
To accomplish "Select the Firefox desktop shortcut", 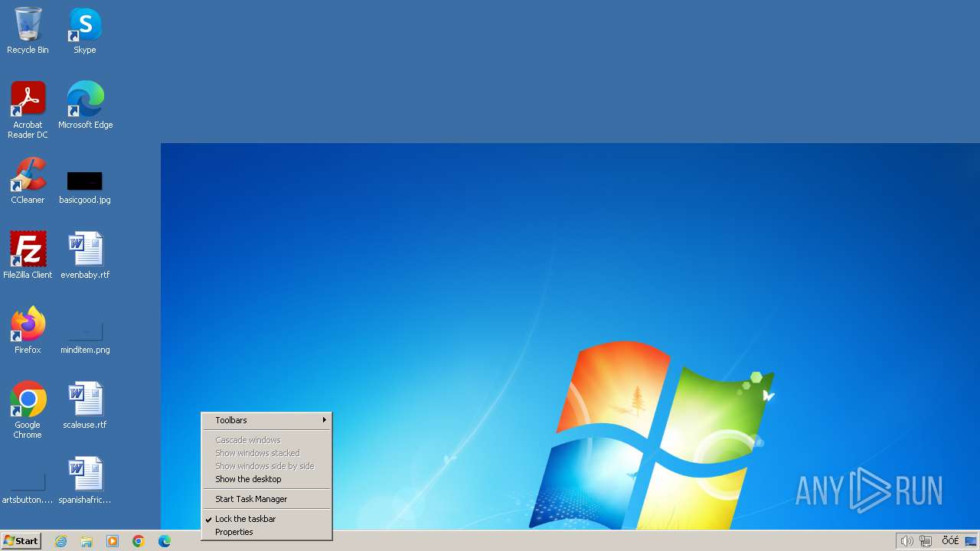I will 28,324.
